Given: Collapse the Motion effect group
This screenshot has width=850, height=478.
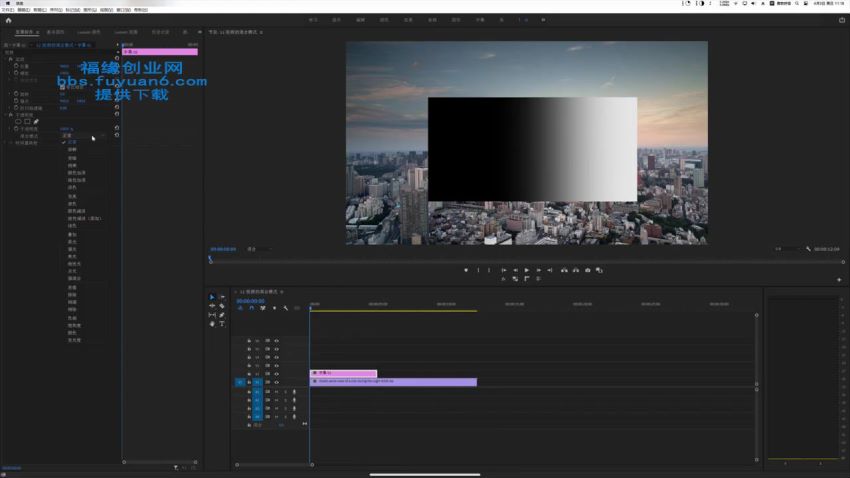Looking at the screenshot, I should [5, 59].
